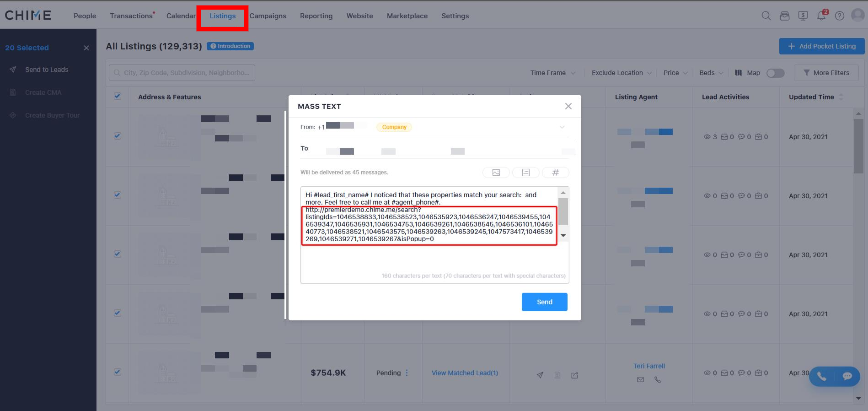The height and width of the screenshot is (411, 868).
Task: Open the Marketplace tab
Action: [407, 16]
